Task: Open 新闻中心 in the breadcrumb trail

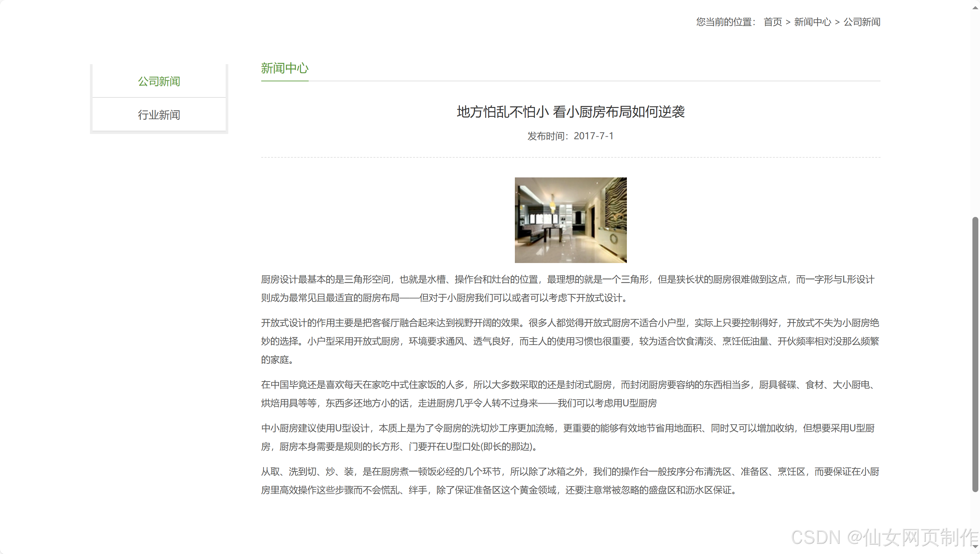Action: click(814, 22)
